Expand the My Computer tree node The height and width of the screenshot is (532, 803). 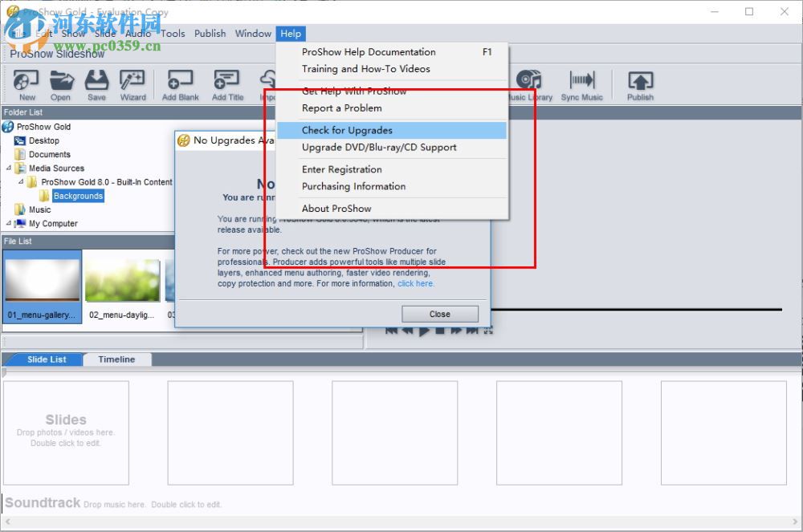pyautogui.click(x=8, y=223)
